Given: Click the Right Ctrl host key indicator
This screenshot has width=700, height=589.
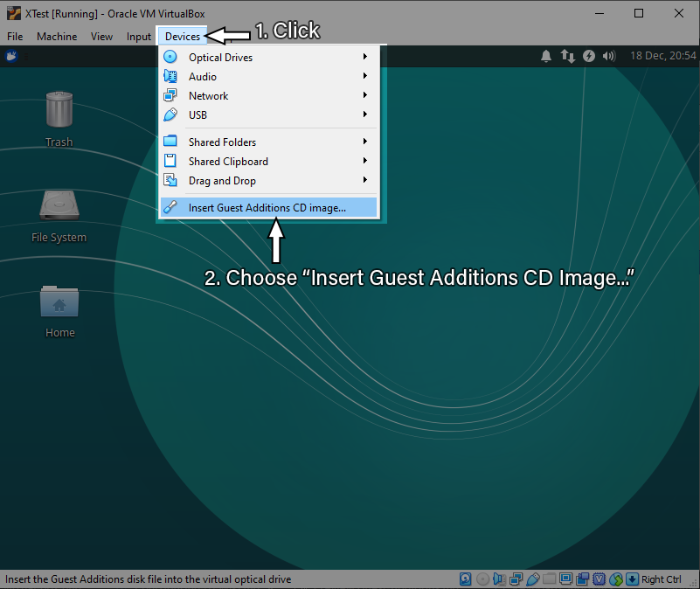Looking at the screenshot, I should 662,579.
